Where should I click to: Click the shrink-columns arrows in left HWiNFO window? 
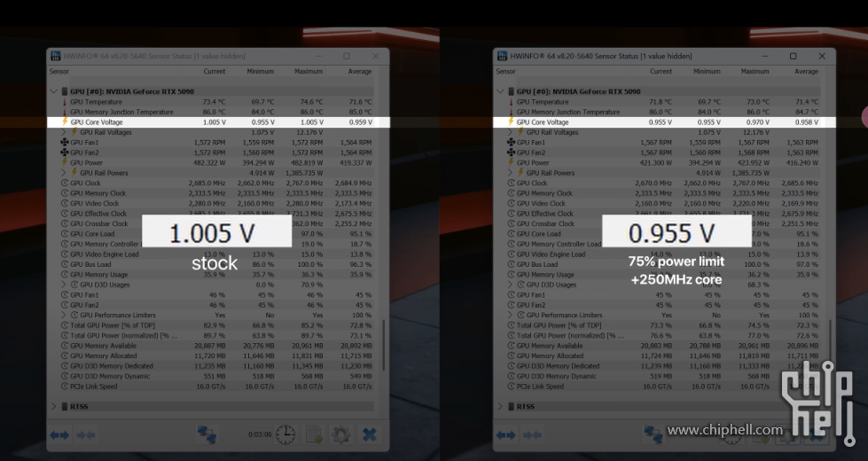point(86,435)
